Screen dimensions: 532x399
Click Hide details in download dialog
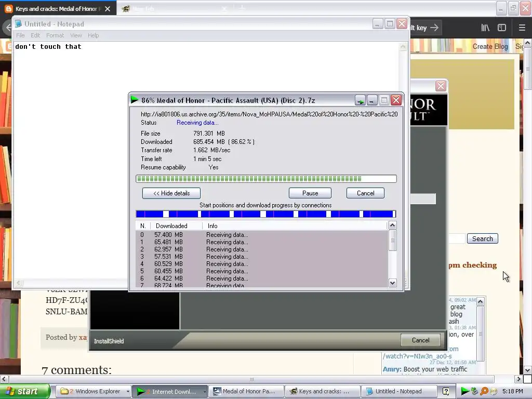171,193
